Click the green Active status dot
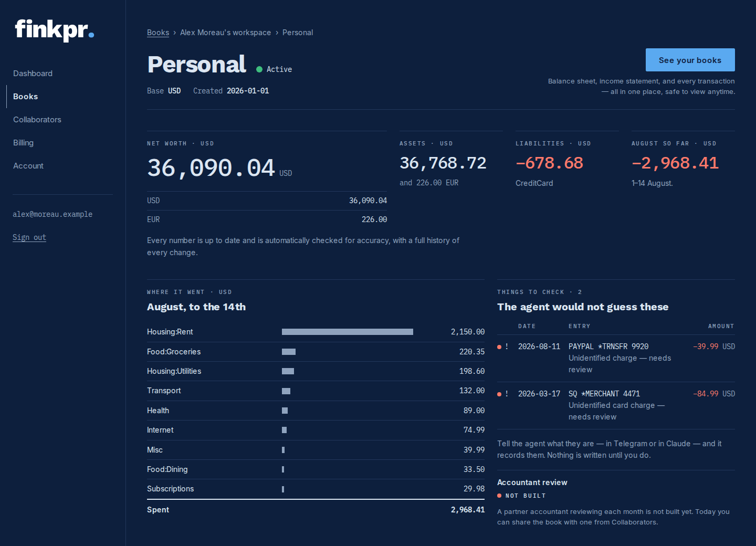The image size is (756, 546). [259, 69]
